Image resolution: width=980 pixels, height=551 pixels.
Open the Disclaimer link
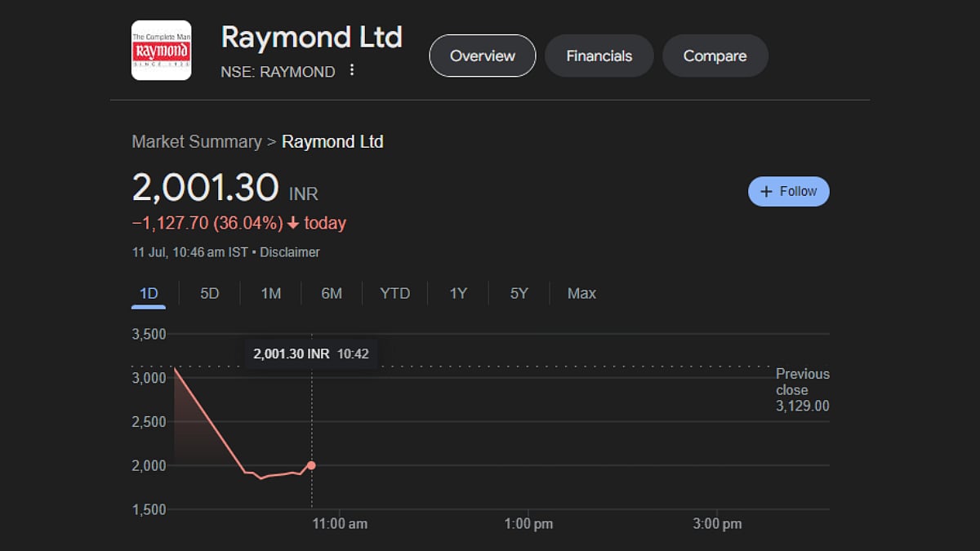[x=290, y=252]
